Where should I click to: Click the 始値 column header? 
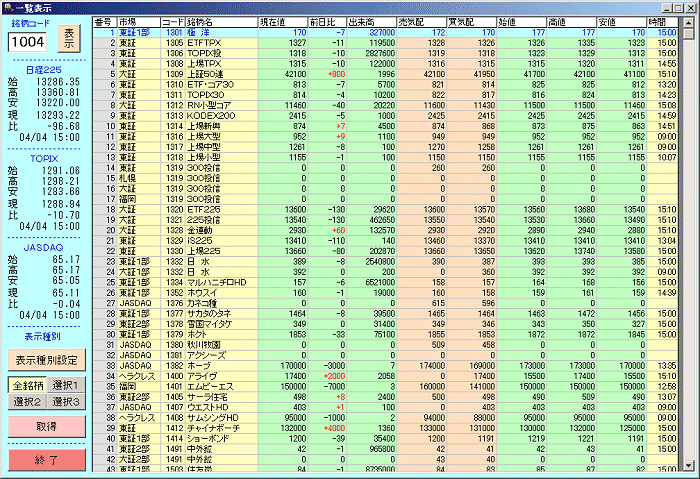pyautogui.click(x=522, y=22)
